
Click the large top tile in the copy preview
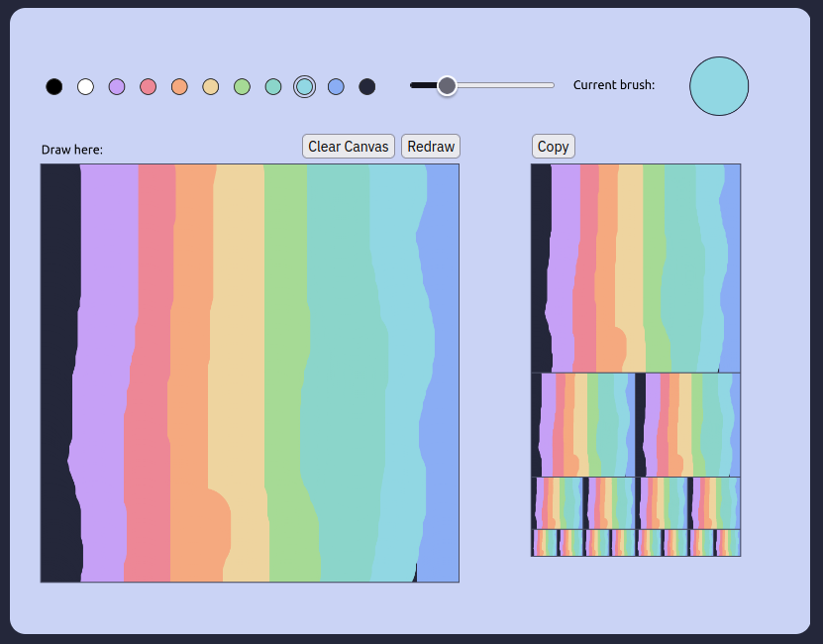pyautogui.click(x=636, y=268)
